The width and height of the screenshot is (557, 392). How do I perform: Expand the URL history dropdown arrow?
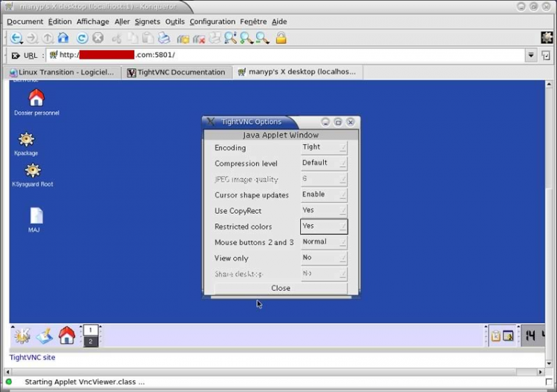coord(531,55)
